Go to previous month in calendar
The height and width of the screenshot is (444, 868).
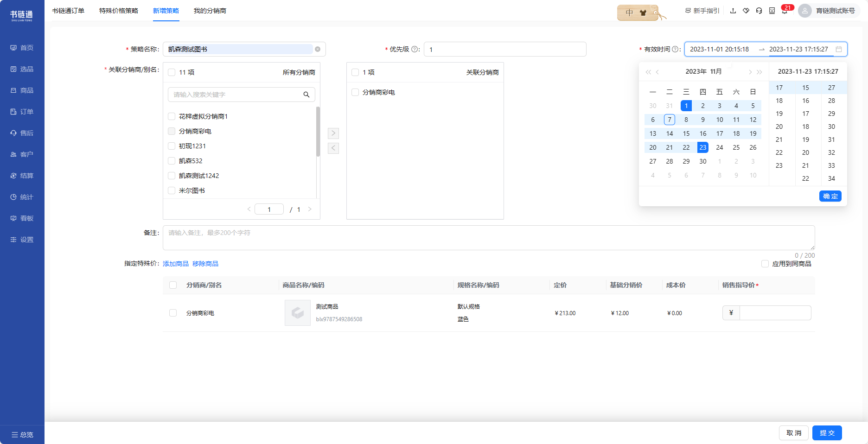657,72
